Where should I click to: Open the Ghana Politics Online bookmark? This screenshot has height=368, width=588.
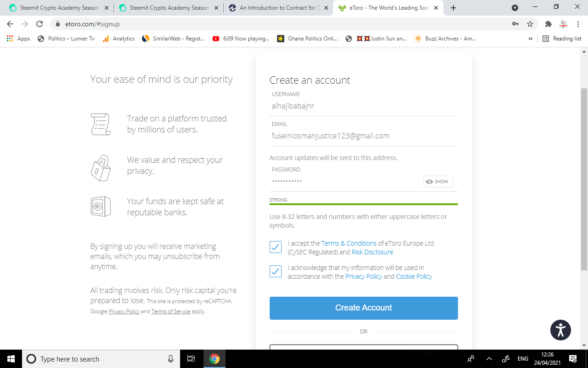(x=307, y=39)
